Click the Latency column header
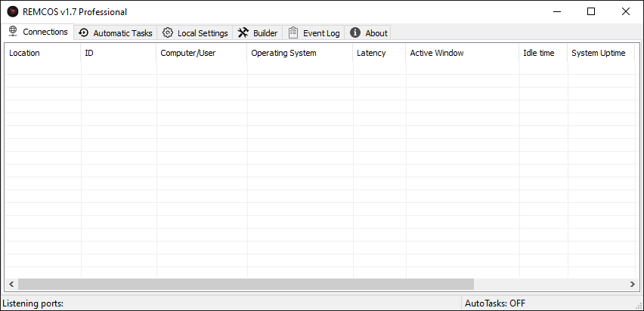Image resolution: width=644 pixels, height=311 pixels. [x=371, y=53]
